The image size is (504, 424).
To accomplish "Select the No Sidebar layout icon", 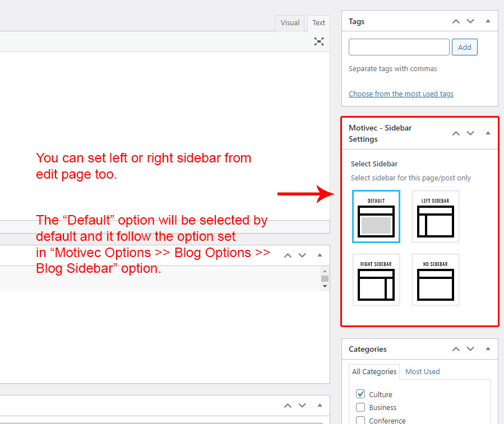I will [436, 280].
